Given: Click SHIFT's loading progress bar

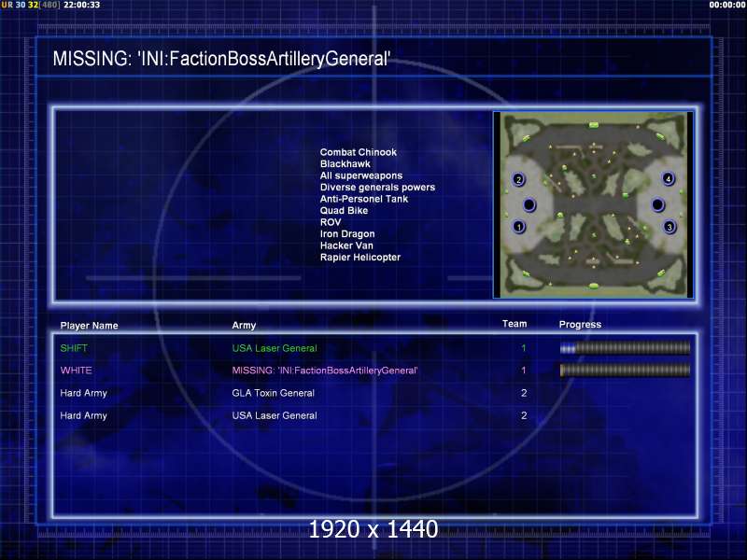Looking at the screenshot, I should tap(625, 348).
